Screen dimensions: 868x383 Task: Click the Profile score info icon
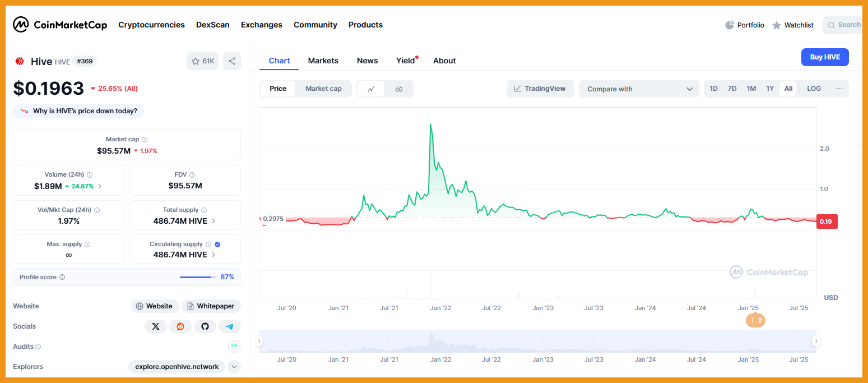tap(62, 277)
